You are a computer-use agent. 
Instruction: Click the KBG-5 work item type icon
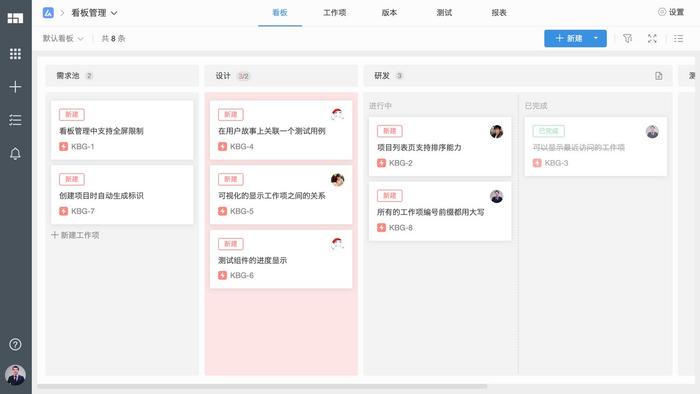222,211
